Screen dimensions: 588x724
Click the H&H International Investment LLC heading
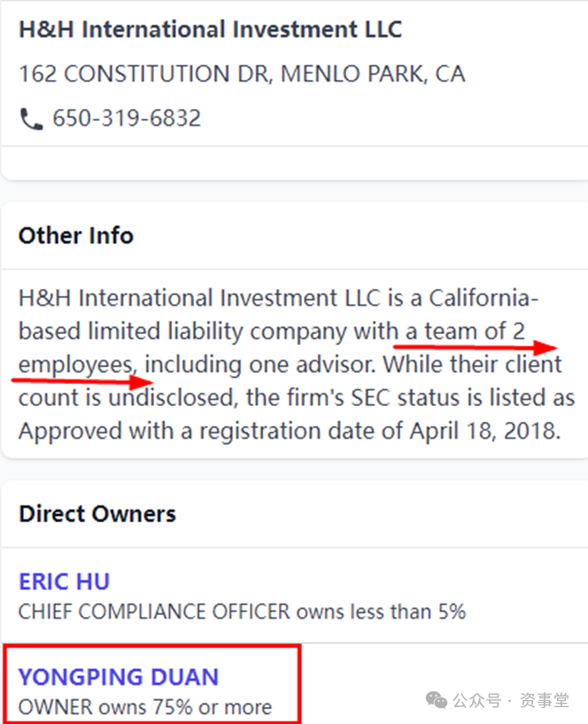(210, 29)
